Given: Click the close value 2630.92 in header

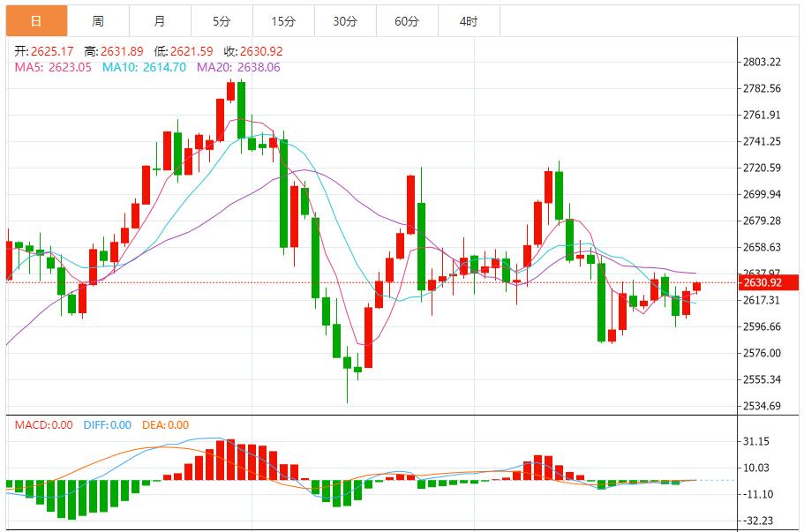Looking at the screenshot, I should tap(261, 51).
